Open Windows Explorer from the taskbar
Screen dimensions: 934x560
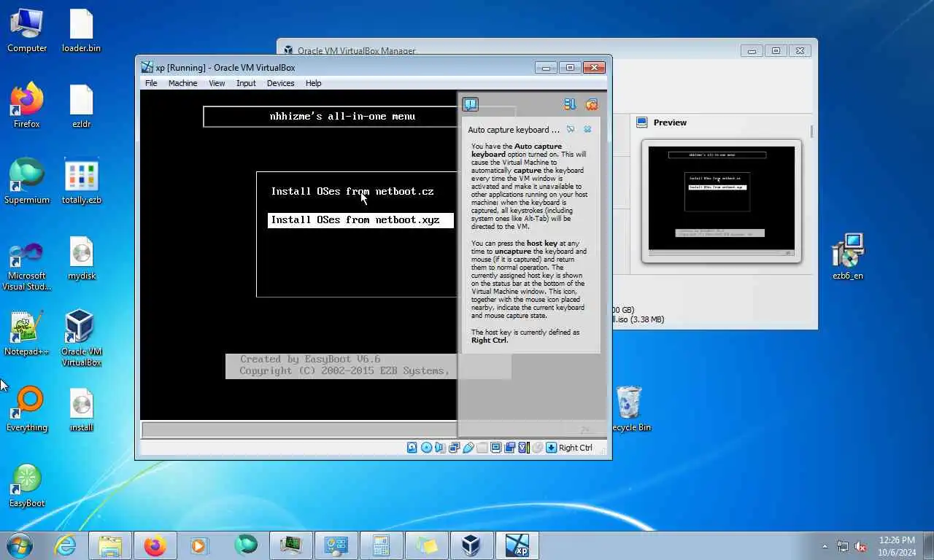click(x=110, y=545)
